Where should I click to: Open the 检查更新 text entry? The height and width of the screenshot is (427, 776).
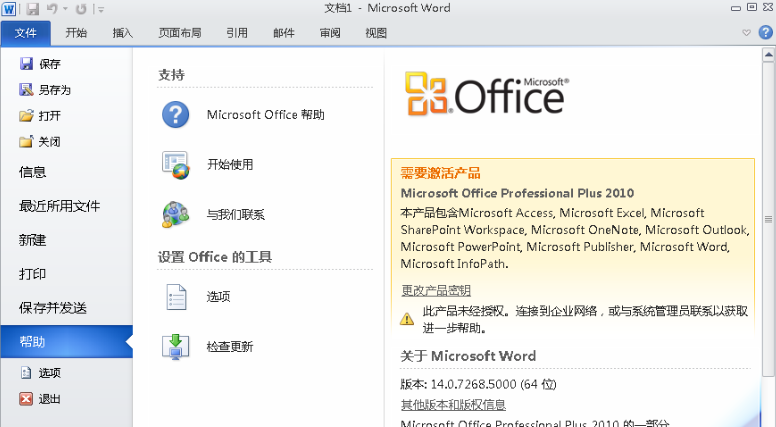click(x=230, y=346)
